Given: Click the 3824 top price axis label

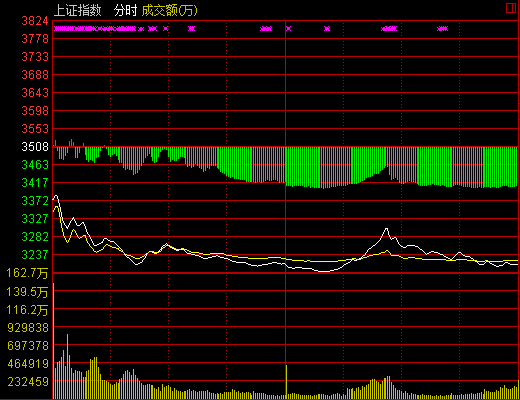Looking at the screenshot, I should click(35, 21).
